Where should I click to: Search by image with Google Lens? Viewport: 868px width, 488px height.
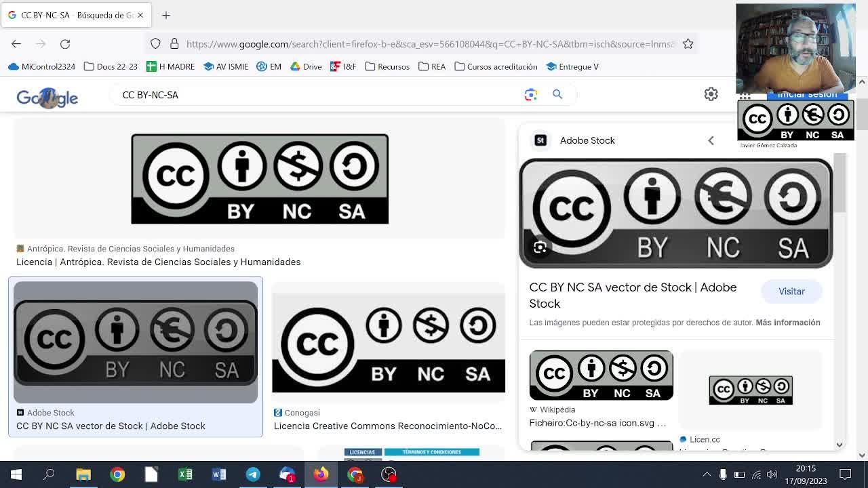pyautogui.click(x=531, y=95)
